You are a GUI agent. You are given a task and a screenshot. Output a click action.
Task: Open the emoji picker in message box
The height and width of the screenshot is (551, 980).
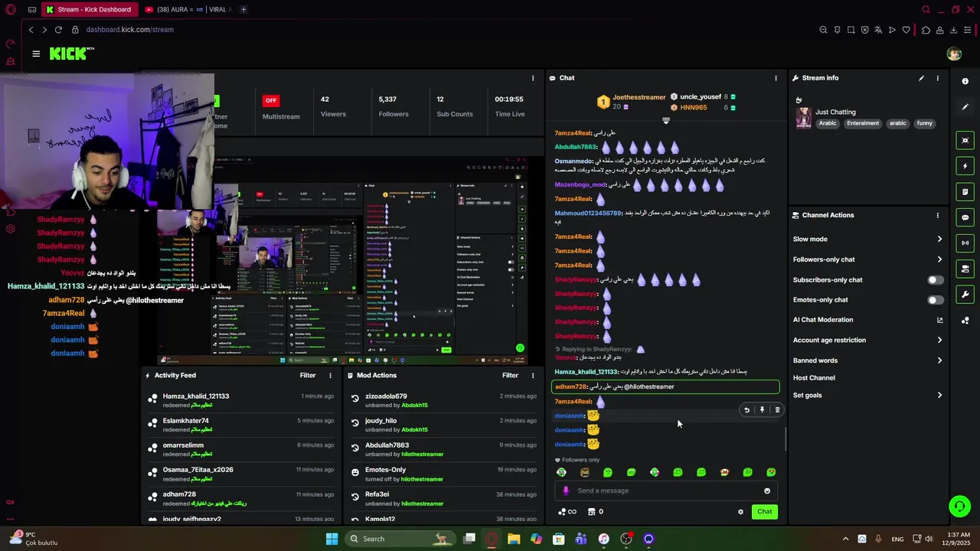(x=767, y=491)
